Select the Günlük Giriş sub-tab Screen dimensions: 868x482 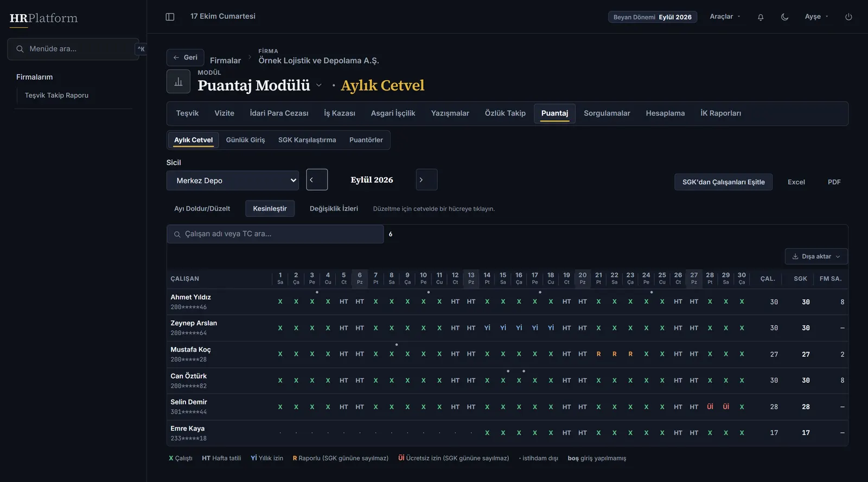click(245, 140)
